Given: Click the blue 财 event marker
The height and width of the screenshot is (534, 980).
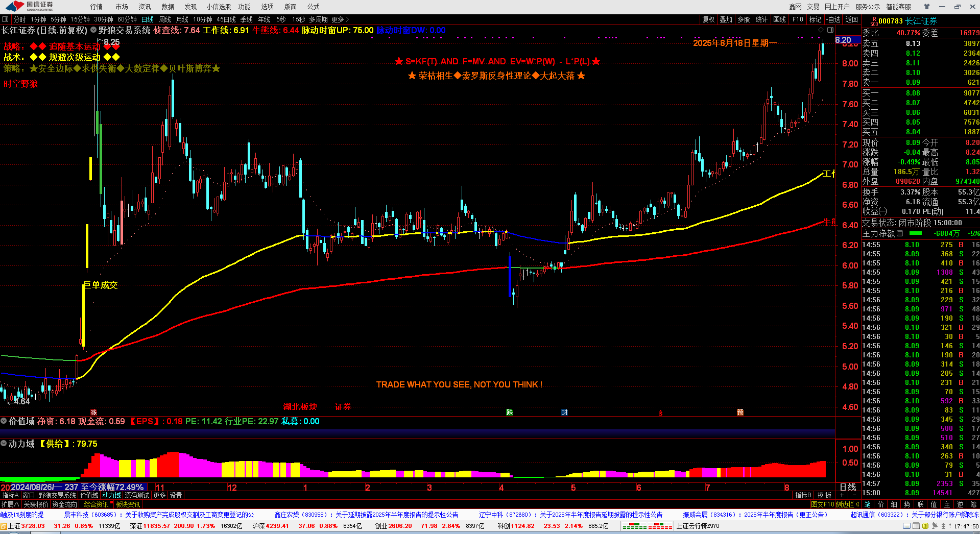Looking at the screenshot, I should 564,412.
